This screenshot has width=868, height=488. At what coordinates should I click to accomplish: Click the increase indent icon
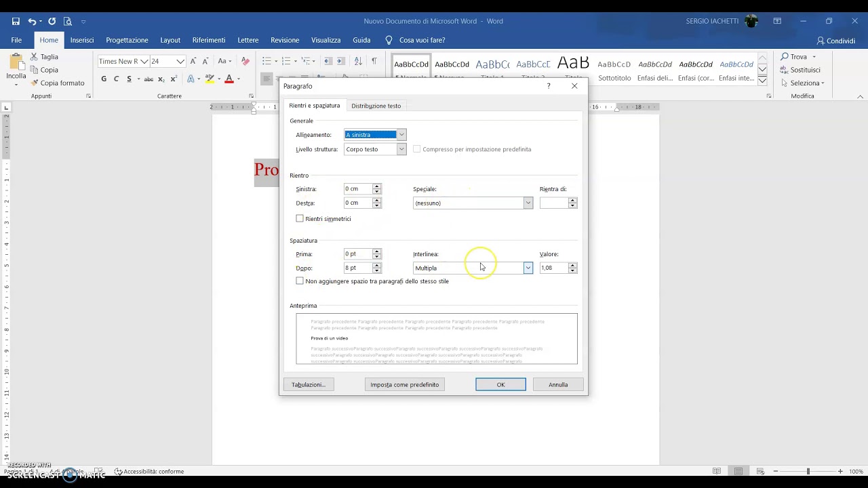(340, 61)
